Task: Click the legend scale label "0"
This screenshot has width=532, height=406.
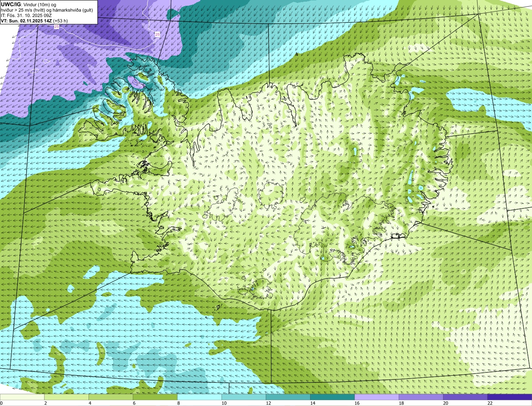Action: point(2,403)
